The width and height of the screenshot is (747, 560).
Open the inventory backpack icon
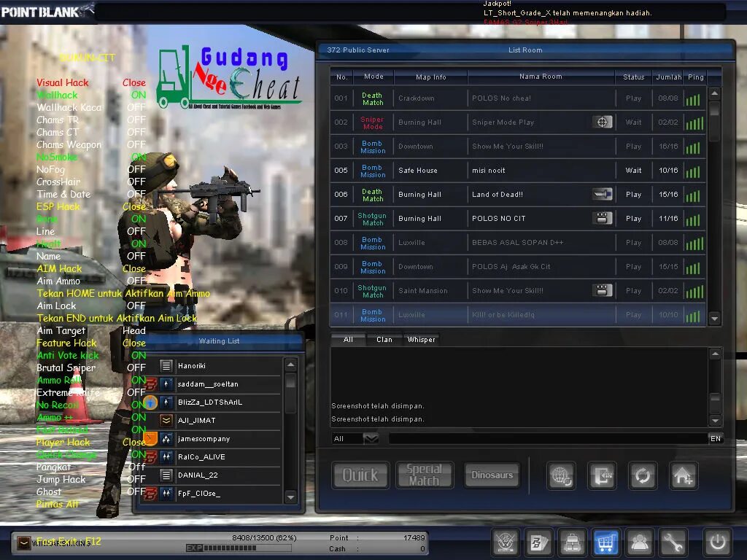[x=572, y=542]
